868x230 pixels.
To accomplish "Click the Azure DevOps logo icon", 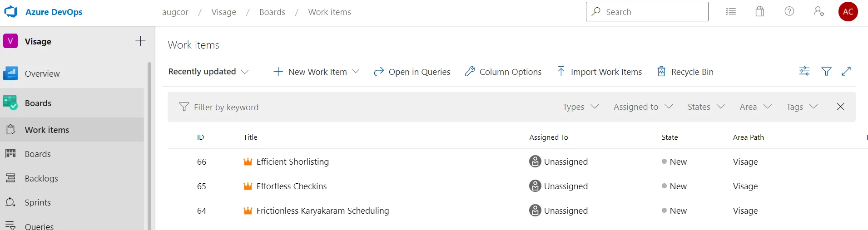I will pos(10,12).
